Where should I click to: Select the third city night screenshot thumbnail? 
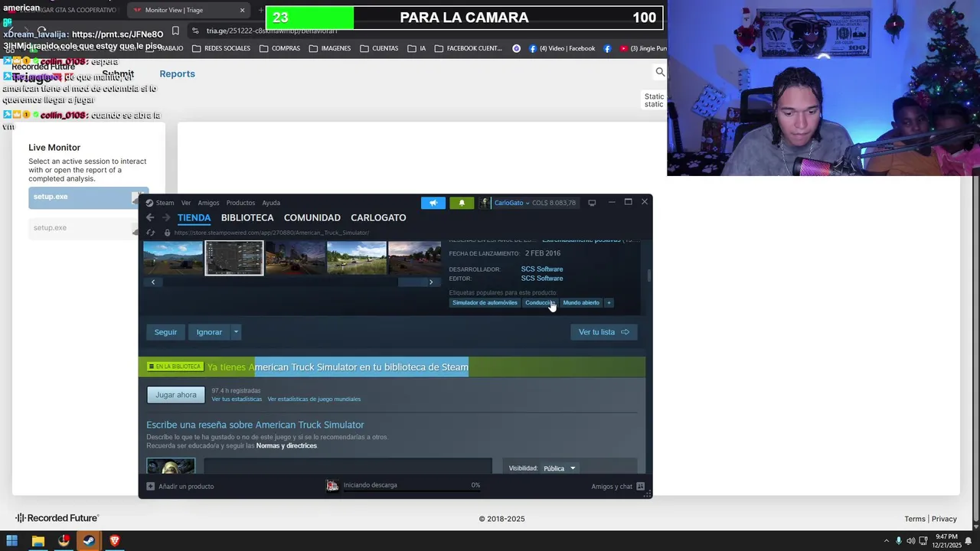(296, 258)
